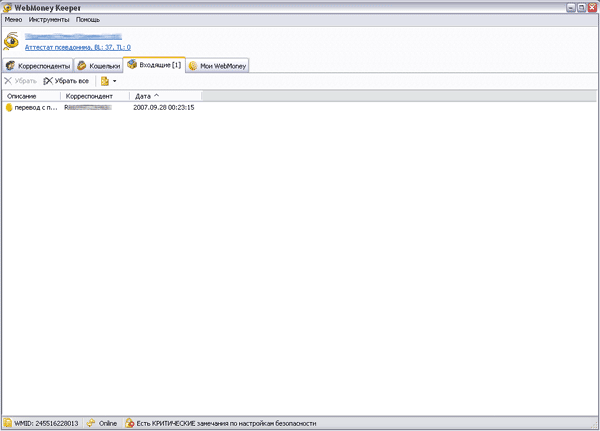Viewport: 600px width, 431px height.
Task: Minimize the WebMoney Keeper window
Action: (571, 8)
